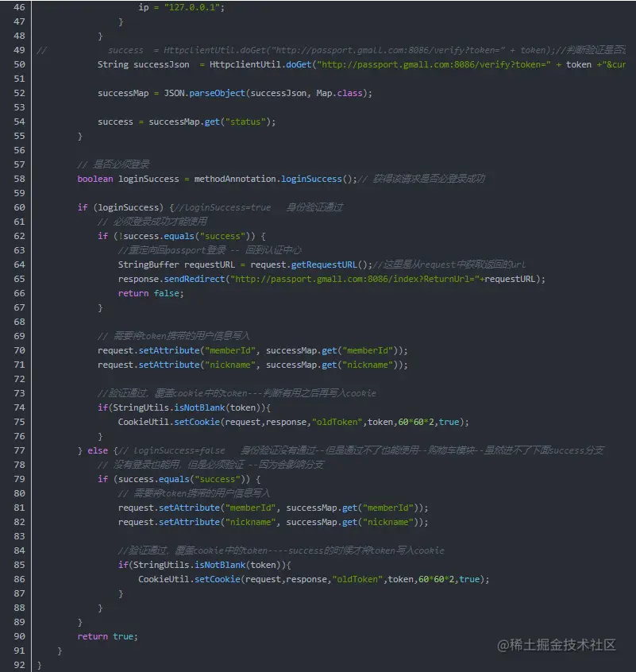Click request.getRequestURL() call
The image size is (636, 672).
(x=309, y=265)
